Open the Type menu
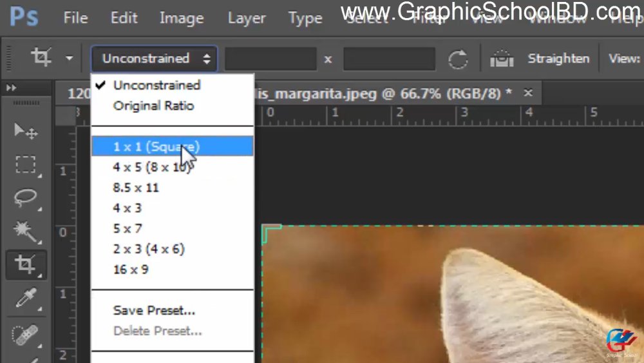The height and width of the screenshot is (363, 644). [305, 18]
